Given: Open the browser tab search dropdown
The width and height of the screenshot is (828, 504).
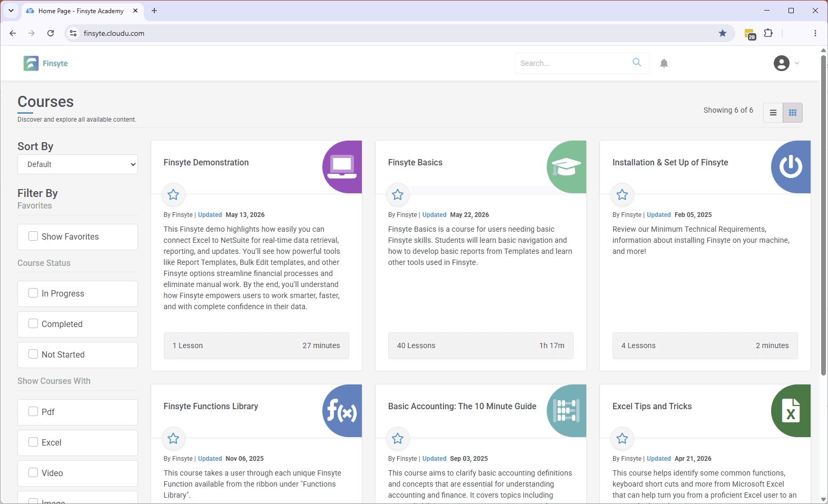Looking at the screenshot, I should coord(11,11).
